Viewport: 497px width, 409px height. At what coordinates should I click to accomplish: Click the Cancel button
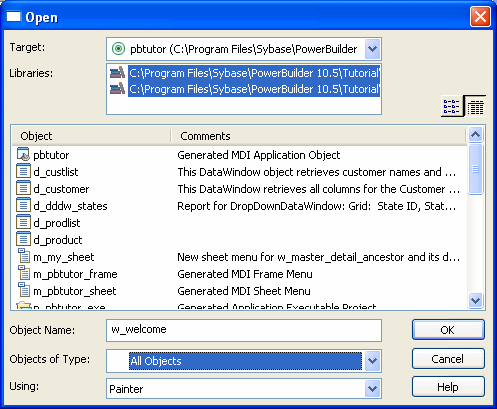[448, 359]
